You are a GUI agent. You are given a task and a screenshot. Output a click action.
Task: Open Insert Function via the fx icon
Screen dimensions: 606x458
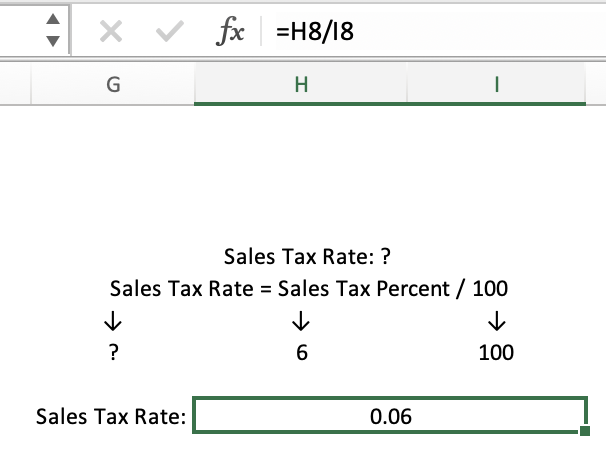click(231, 33)
